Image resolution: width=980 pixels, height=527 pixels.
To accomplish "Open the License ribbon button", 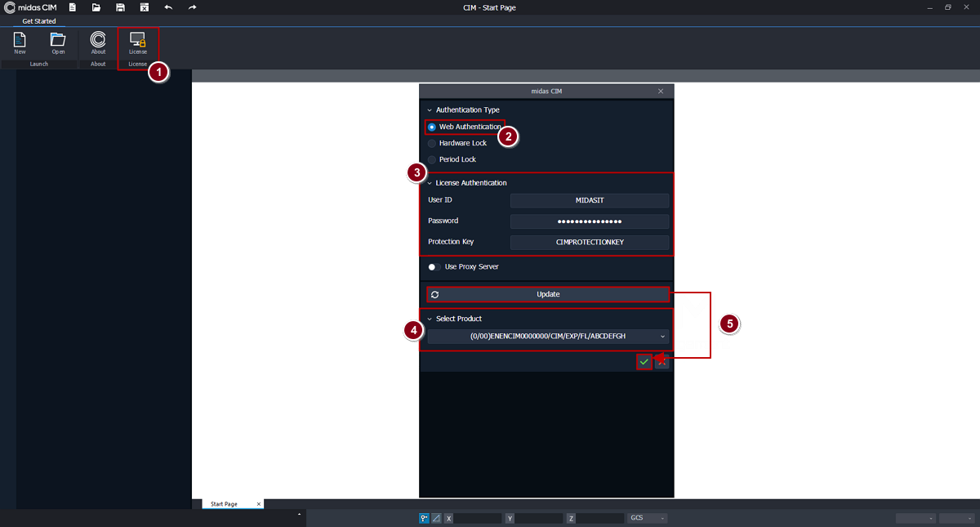I will coord(138,43).
